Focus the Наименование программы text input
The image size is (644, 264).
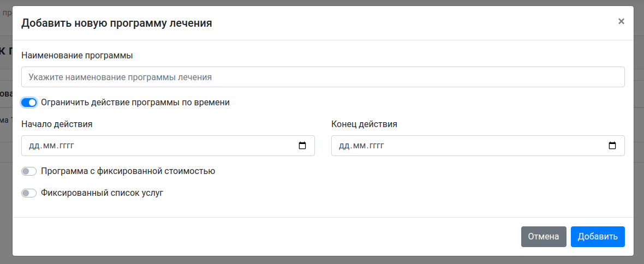(323, 77)
